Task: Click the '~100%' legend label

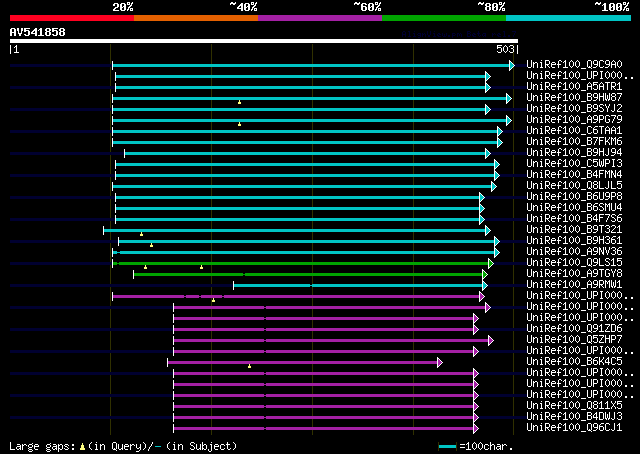Action: coord(612,7)
